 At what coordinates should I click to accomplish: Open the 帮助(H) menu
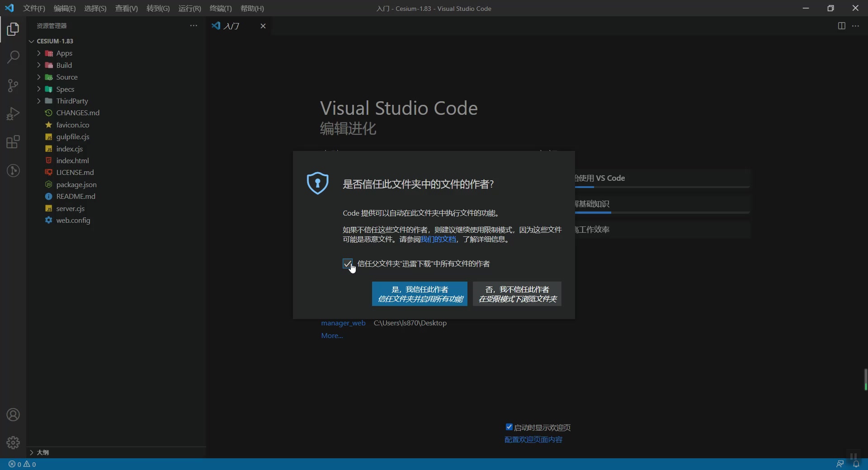(252, 8)
